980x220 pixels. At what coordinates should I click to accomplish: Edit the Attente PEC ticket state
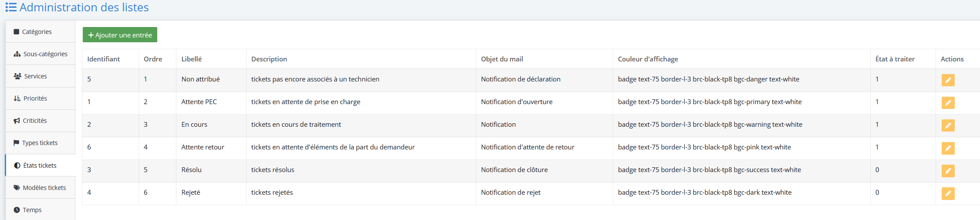(x=948, y=103)
